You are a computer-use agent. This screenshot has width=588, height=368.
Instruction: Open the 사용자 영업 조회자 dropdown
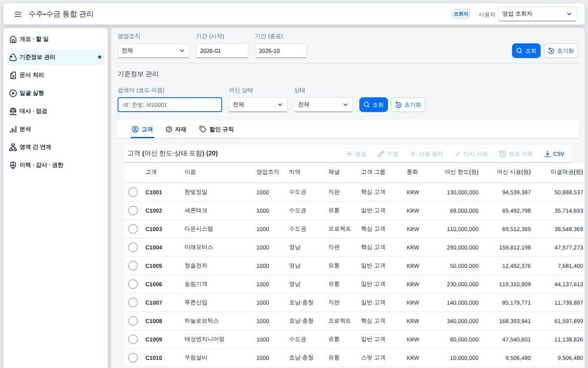[537, 14]
